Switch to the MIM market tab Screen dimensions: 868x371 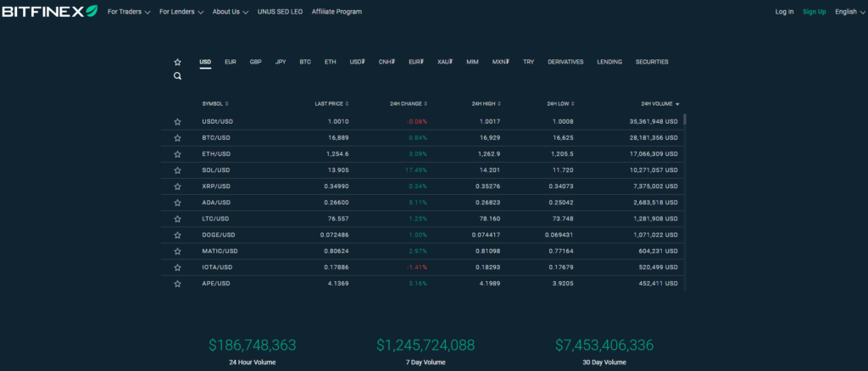[472, 62]
